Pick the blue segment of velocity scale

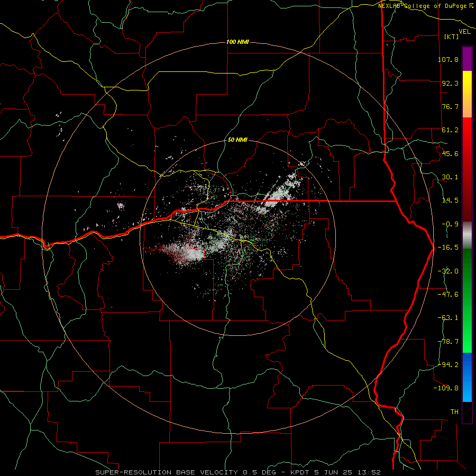click(467, 377)
